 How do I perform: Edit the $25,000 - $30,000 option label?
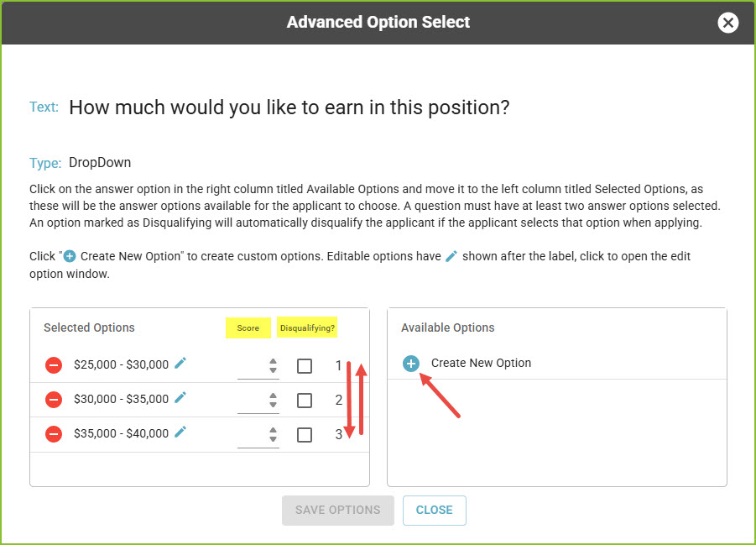click(180, 363)
